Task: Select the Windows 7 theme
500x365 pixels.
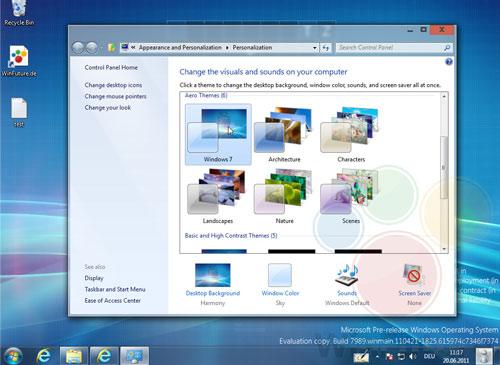Action: pos(218,134)
